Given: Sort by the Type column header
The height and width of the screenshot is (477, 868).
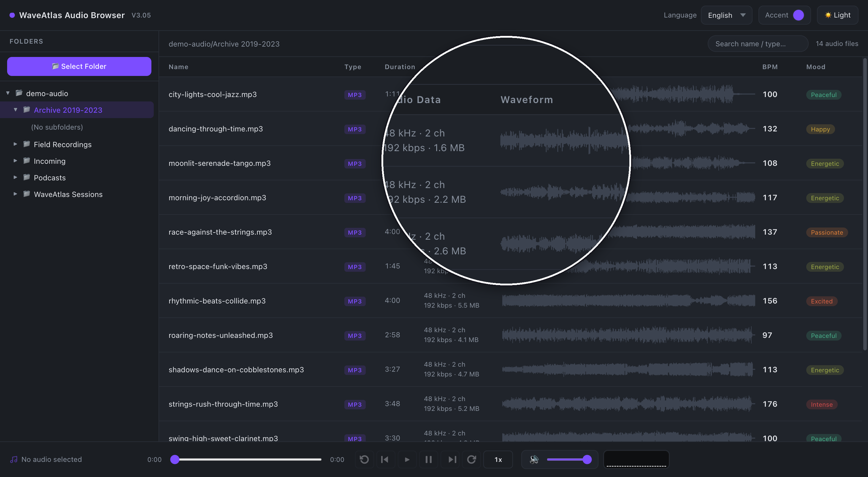Looking at the screenshot, I should pyautogui.click(x=353, y=67).
